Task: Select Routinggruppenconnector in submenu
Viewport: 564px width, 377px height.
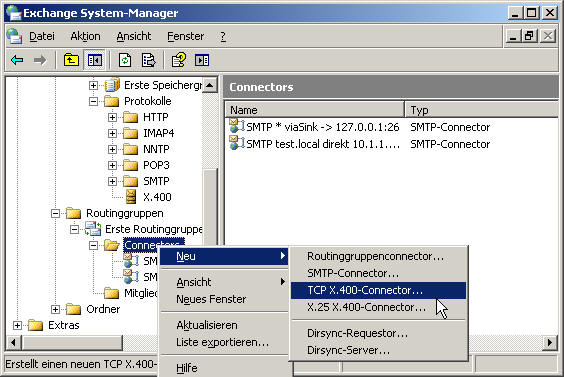Action: [378, 256]
